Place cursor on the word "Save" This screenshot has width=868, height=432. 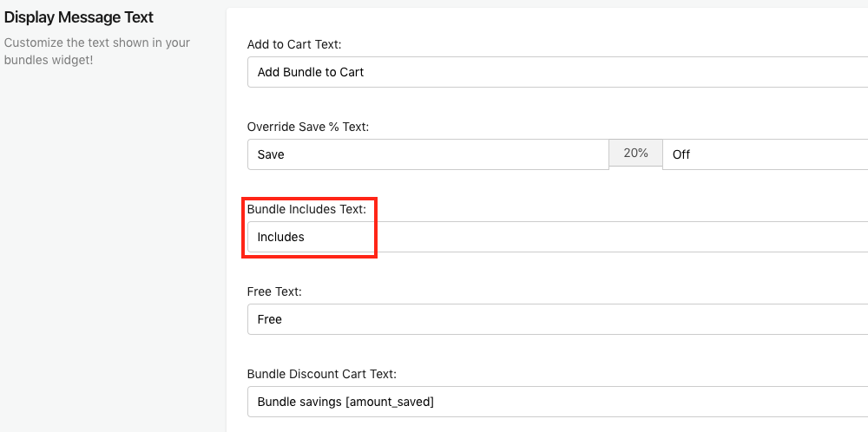[271, 154]
